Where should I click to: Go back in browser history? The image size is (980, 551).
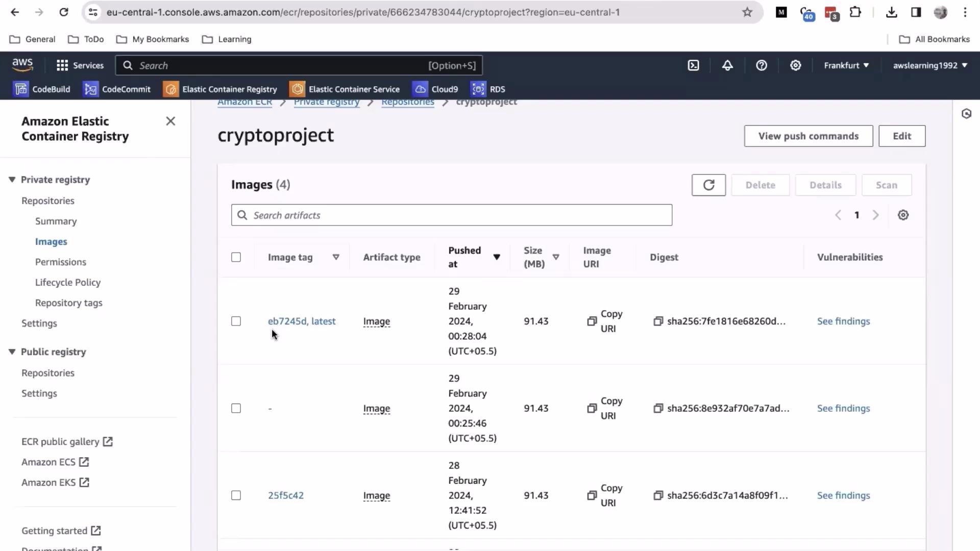pyautogui.click(x=15, y=12)
